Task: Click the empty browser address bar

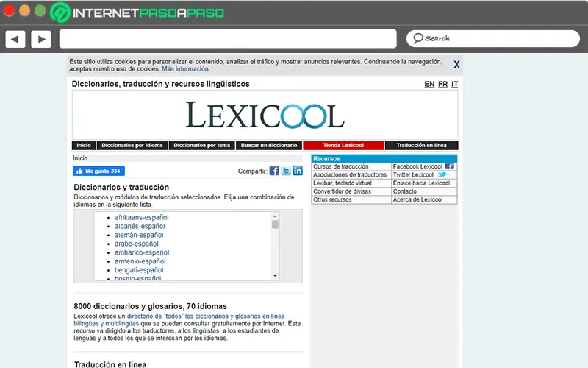Action: coord(228,39)
